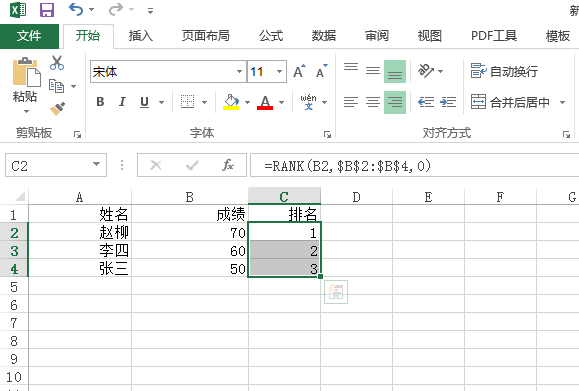Viewport: 579px width, 391px height.
Task: Switch to the 插入 tab
Action: pyautogui.click(x=141, y=36)
